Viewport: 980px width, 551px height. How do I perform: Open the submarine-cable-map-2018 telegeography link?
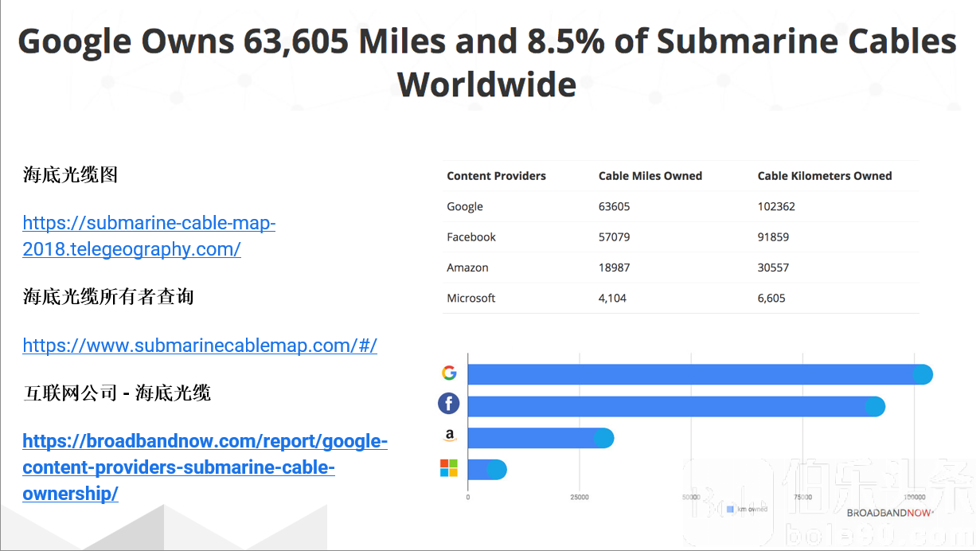pyautogui.click(x=149, y=236)
